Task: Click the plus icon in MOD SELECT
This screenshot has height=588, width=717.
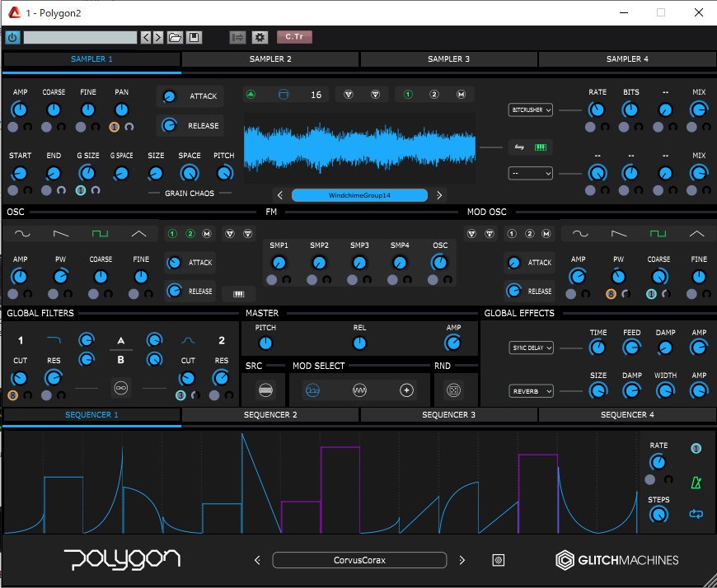Action: coord(406,390)
